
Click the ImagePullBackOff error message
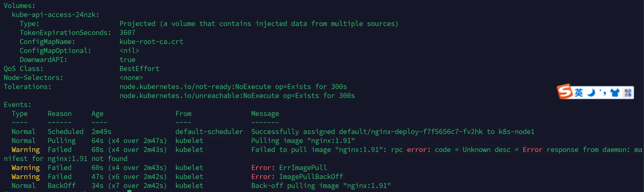tap(311, 177)
